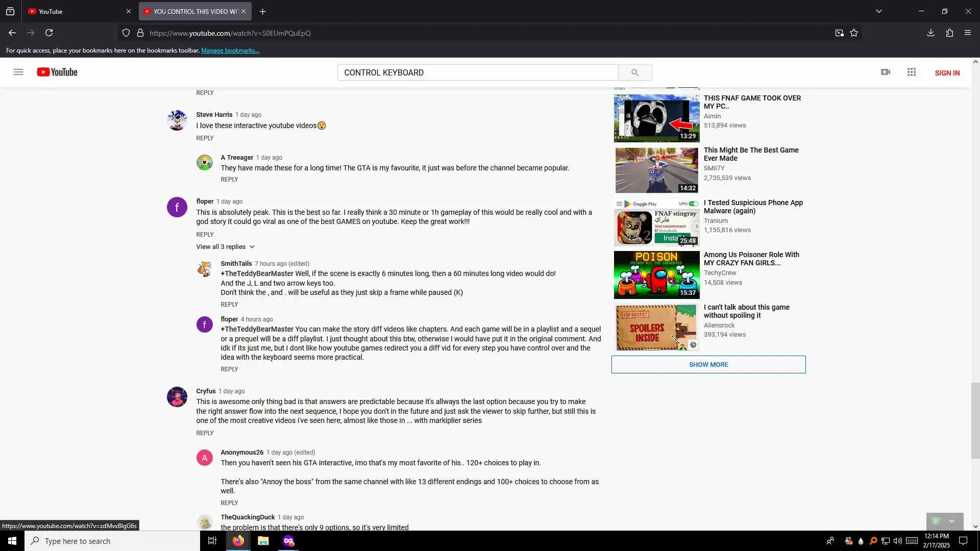Open the YouTube hamburger guide menu
Viewport: 980px width, 551px height.
pyautogui.click(x=18, y=72)
